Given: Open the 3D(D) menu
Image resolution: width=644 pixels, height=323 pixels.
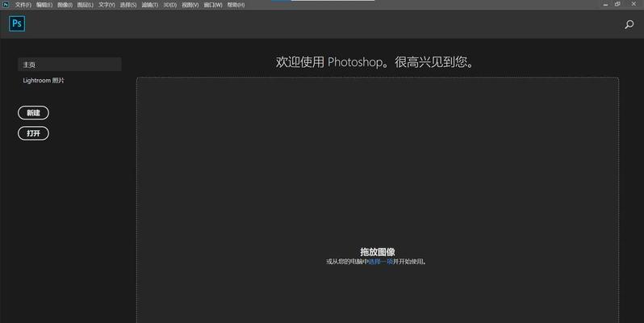Looking at the screenshot, I should click(169, 5).
